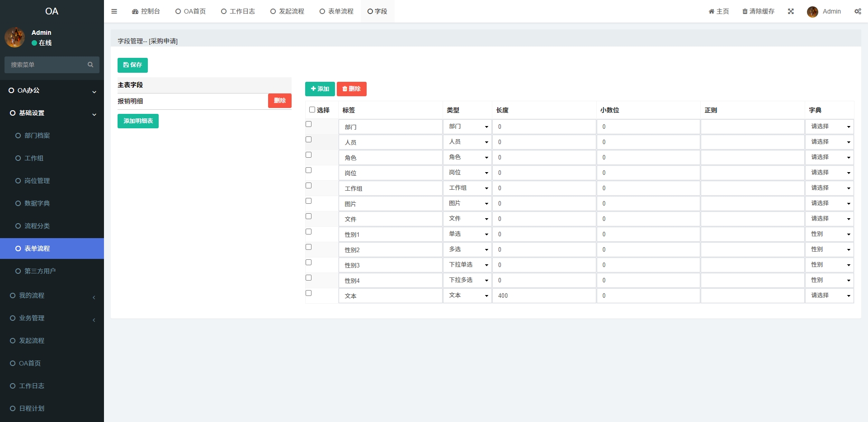Switch to the 工作日志 top tab
Image resolution: width=868 pixels, height=422 pixels.
tap(238, 11)
